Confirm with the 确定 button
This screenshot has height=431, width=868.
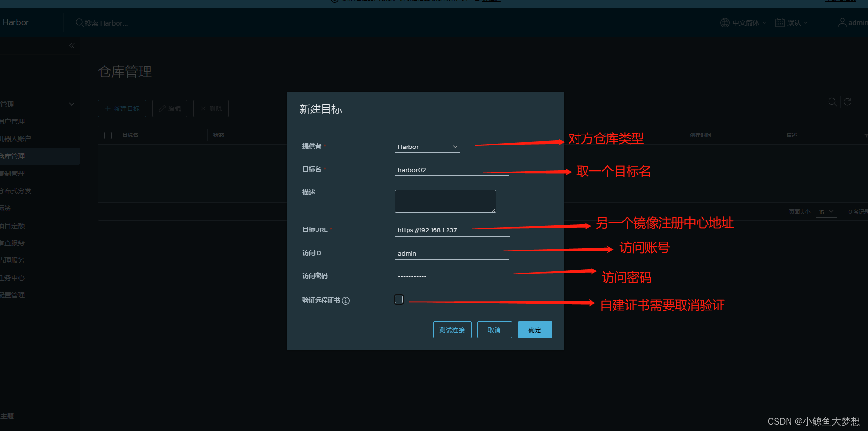[x=535, y=330]
